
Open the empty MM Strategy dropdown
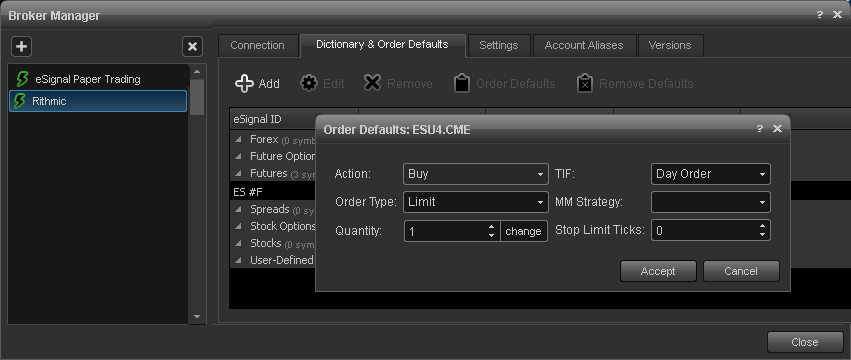tap(710, 202)
